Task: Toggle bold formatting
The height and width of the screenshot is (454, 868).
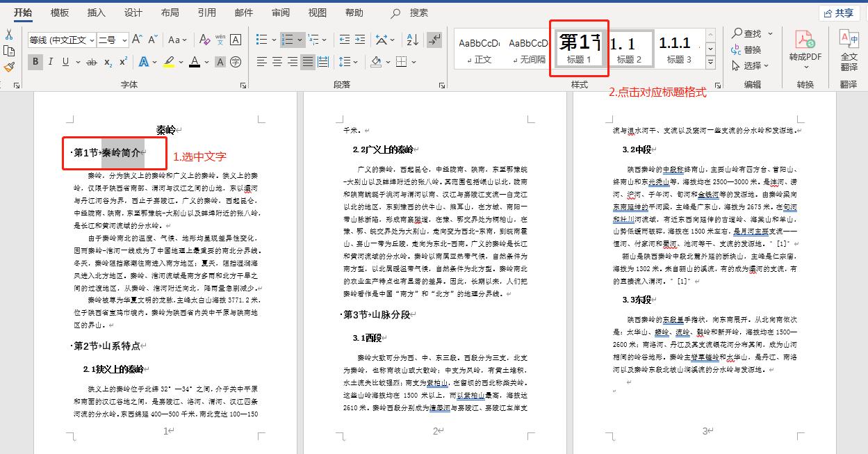Action: pyautogui.click(x=34, y=62)
